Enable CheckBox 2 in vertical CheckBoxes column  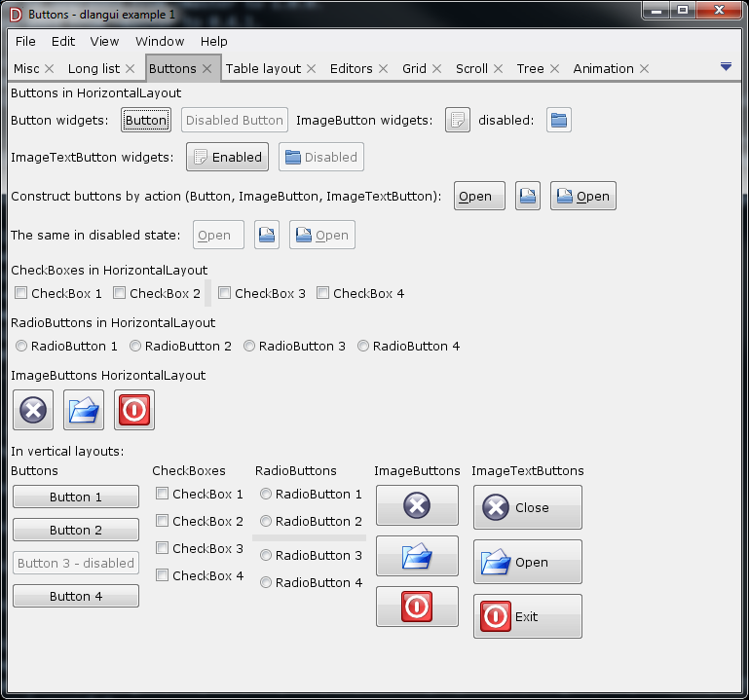(x=163, y=521)
